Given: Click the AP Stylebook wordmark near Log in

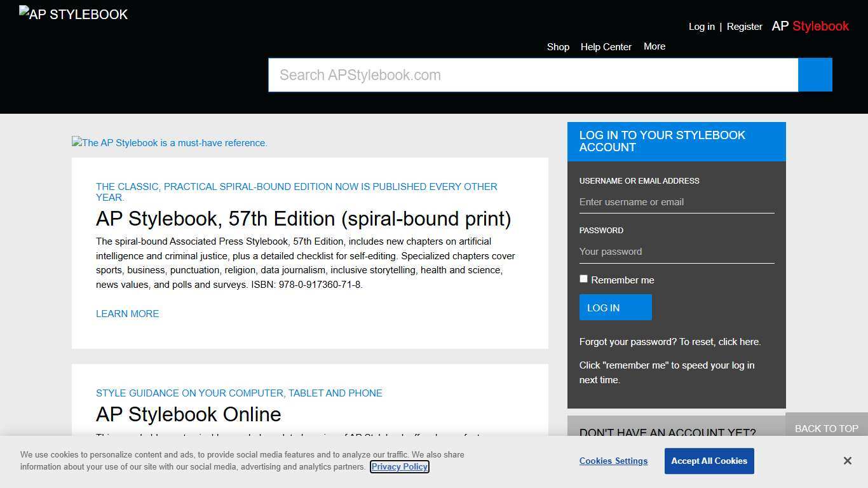Looking at the screenshot, I should coord(810,26).
